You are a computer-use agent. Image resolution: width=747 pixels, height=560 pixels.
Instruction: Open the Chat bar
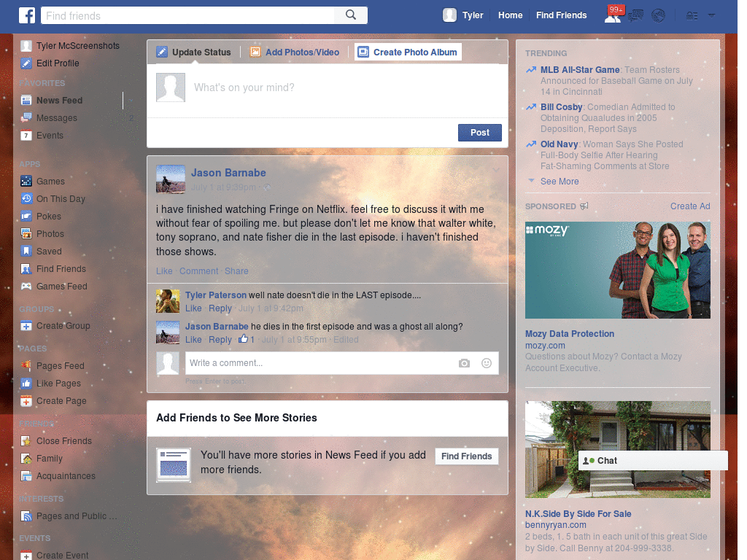click(x=653, y=461)
